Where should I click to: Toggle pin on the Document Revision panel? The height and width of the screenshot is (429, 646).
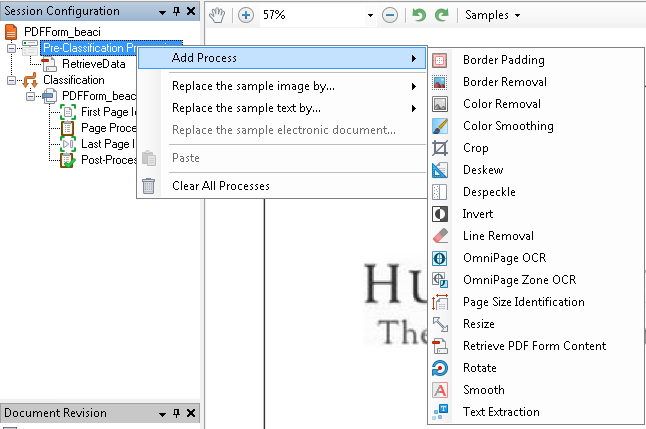coord(176,414)
